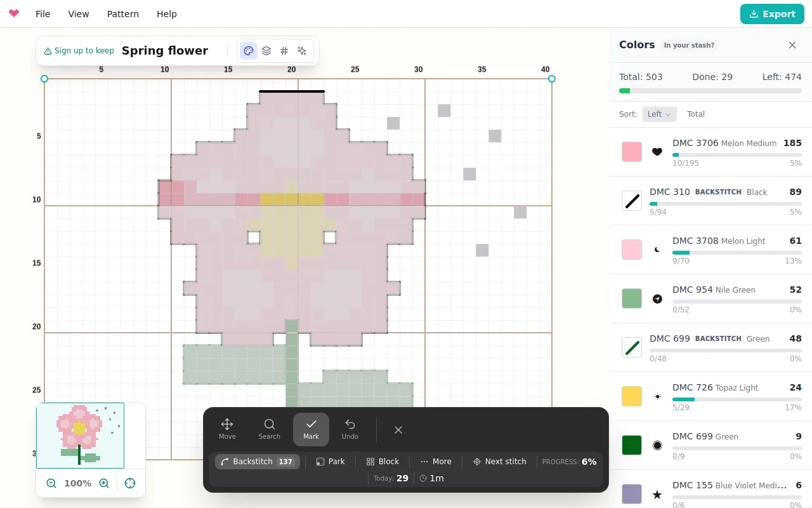Screen dimensions: 812x508
Task: Click the overall progress bar in Colors
Action: (710, 91)
